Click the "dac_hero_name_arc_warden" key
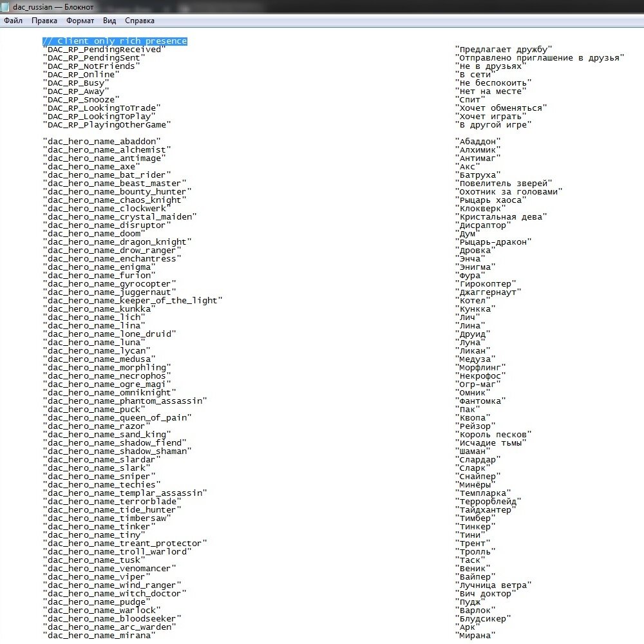 (109, 627)
